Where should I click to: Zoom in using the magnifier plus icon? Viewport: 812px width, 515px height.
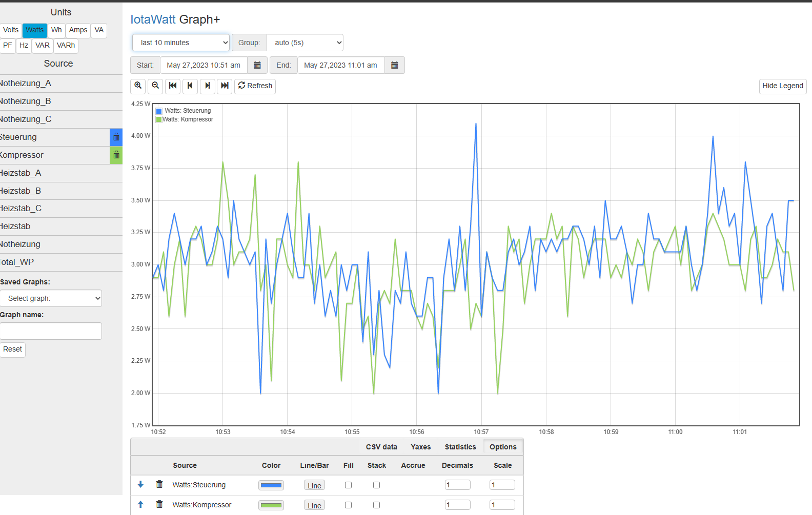(x=138, y=86)
